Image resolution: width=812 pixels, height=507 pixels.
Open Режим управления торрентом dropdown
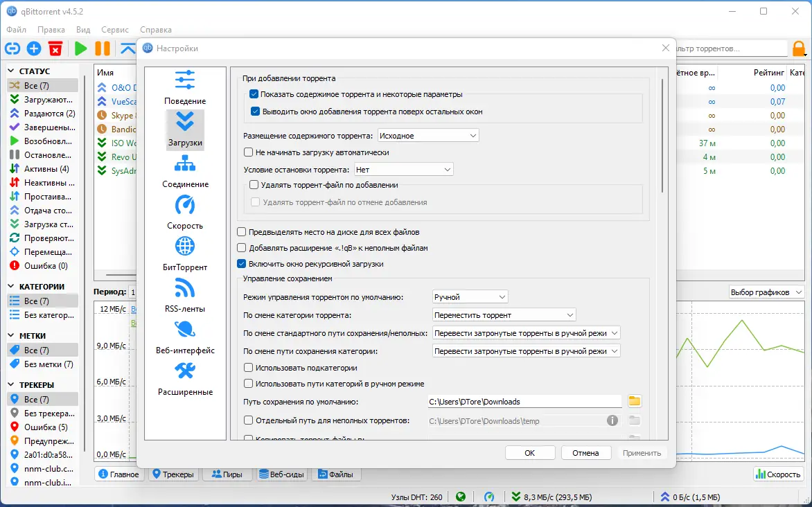(470, 297)
